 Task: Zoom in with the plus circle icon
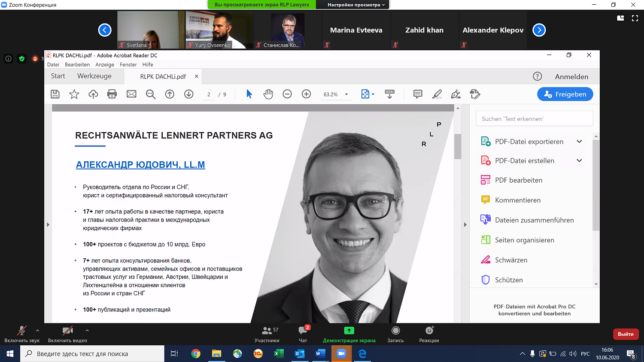(306, 94)
